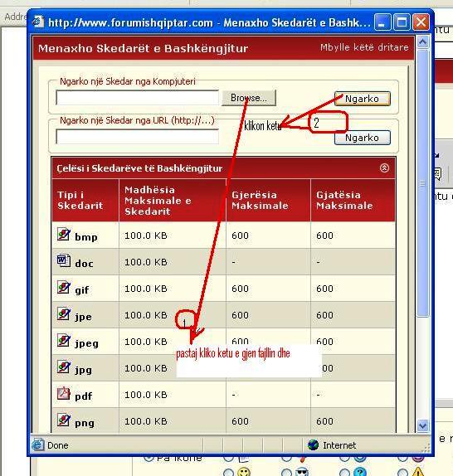Image resolution: width=453 pixels, height=476 pixels.
Task: Click Mbylle këtë dritare link
Action: tap(364, 47)
